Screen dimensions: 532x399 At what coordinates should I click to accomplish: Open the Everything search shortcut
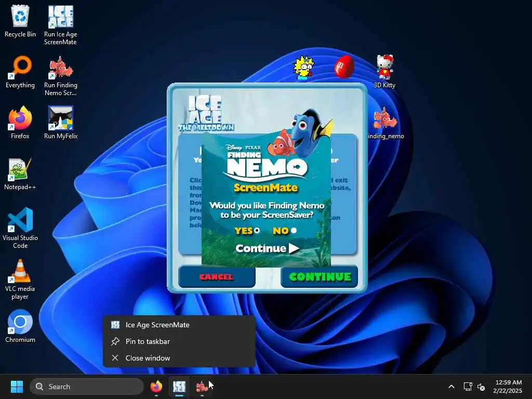coord(20,72)
